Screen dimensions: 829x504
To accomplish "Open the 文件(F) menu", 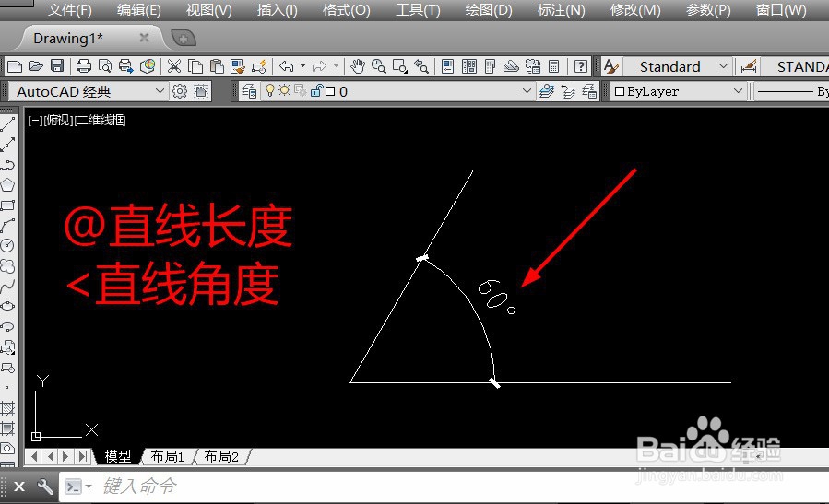I will tap(70, 10).
